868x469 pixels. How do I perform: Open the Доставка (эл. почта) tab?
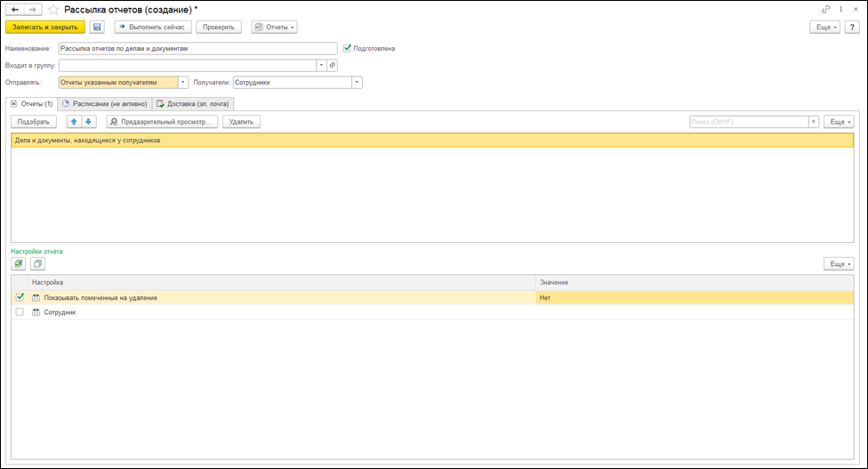[193, 103]
